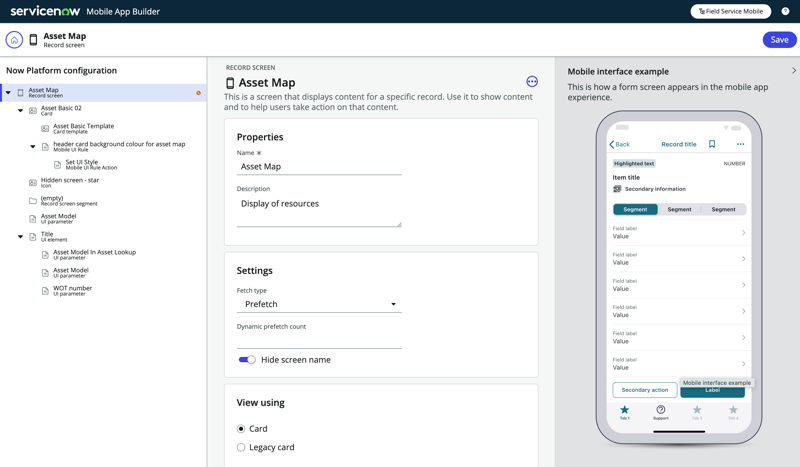Click the three-dot menu in phone preview
Image resolution: width=800 pixels, height=467 pixels.
point(740,144)
